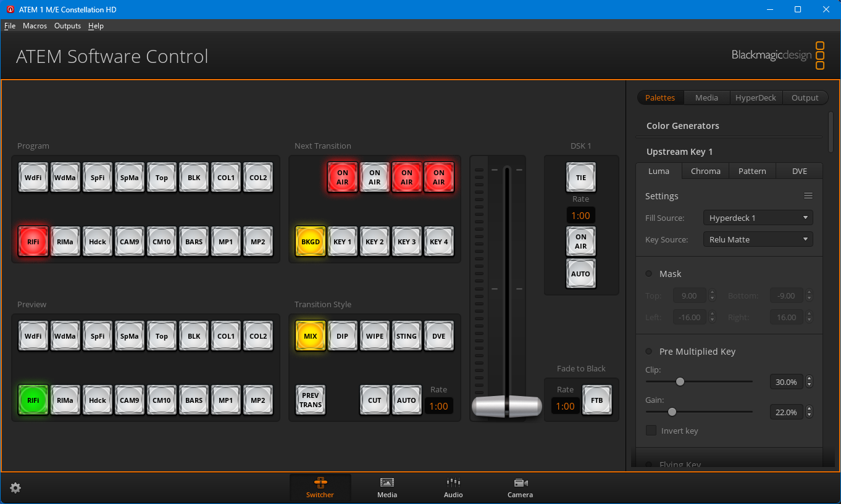Click the Clip slider handle
Viewport: 841px width, 504px height.
coord(680,382)
